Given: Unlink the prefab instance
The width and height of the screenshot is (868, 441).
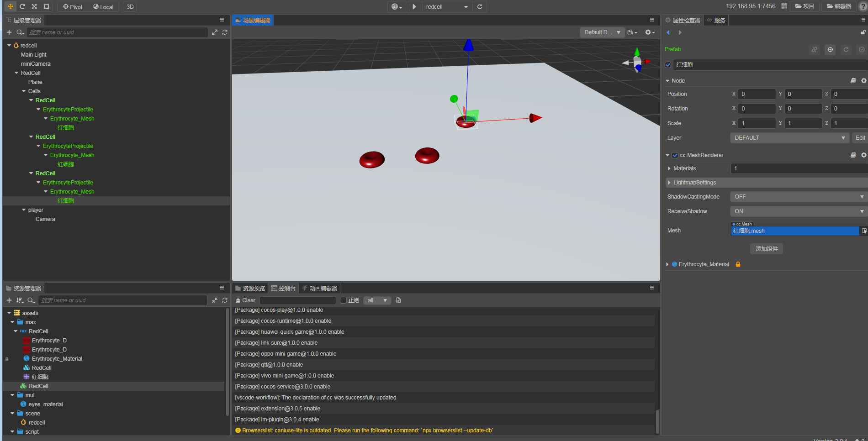Looking at the screenshot, I should click(x=815, y=49).
